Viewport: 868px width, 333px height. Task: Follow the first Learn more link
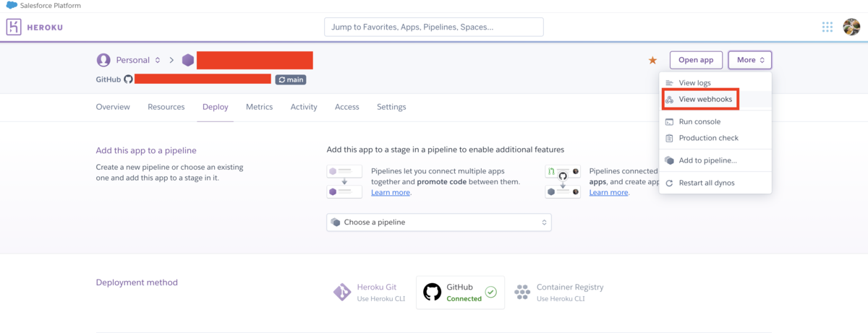(391, 193)
